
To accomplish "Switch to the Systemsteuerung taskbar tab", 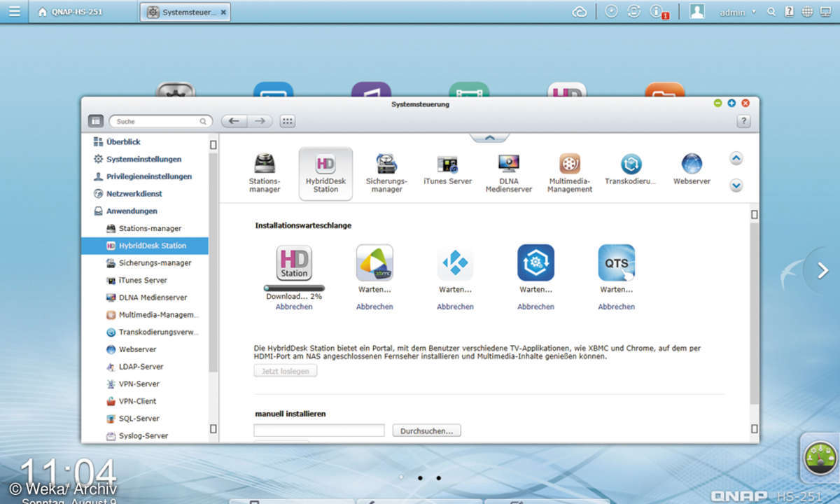I will [185, 12].
